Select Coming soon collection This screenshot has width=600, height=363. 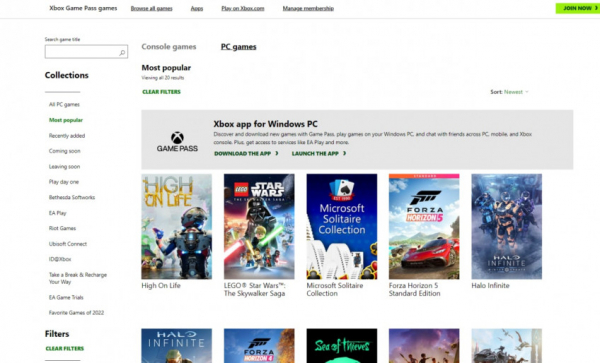pos(65,151)
